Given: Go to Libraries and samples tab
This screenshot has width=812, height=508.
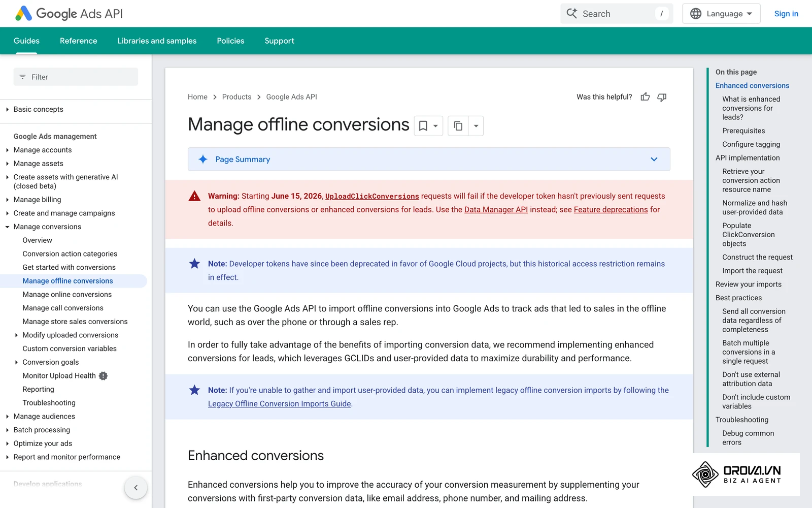Looking at the screenshot, I should pos(157,41).
